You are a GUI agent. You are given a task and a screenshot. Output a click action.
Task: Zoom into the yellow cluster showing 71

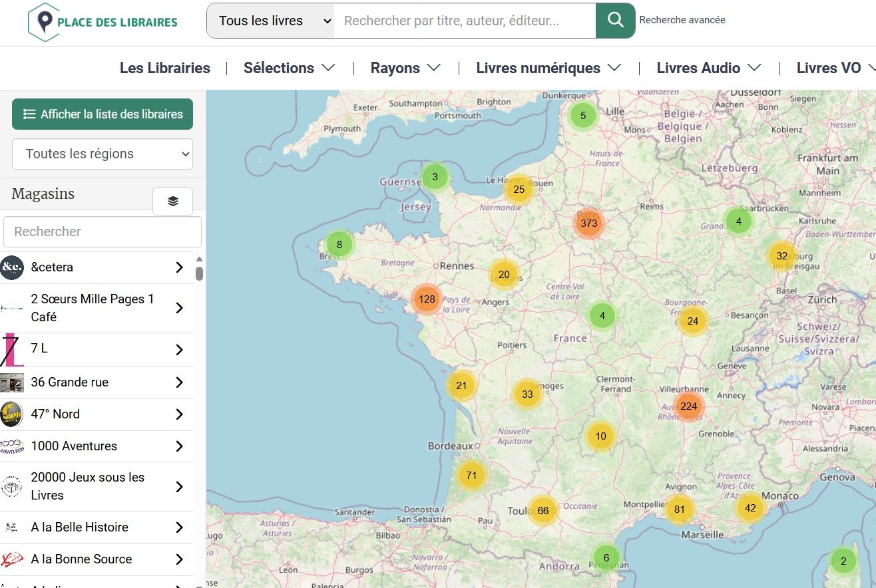471,476
